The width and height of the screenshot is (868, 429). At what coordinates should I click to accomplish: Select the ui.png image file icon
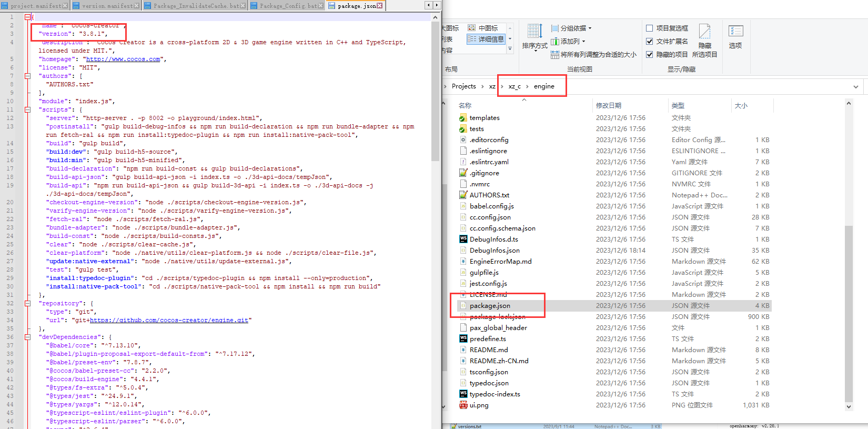pos(463,405)
